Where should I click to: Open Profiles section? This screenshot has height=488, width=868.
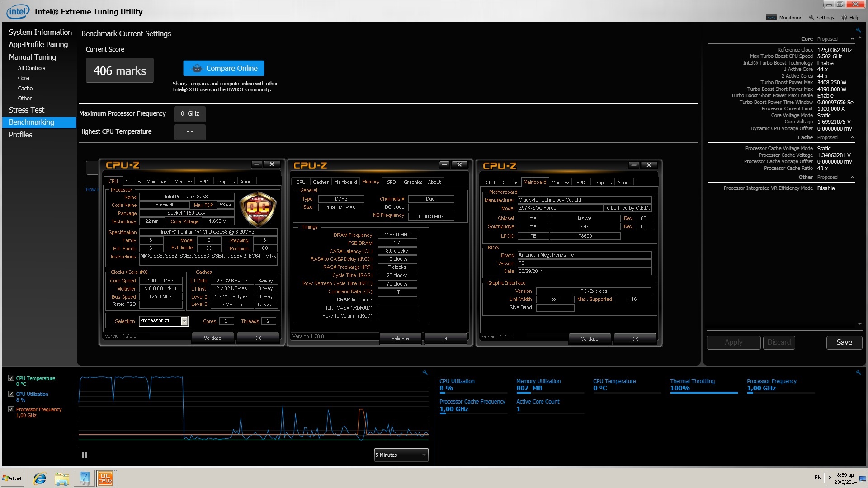20,135
